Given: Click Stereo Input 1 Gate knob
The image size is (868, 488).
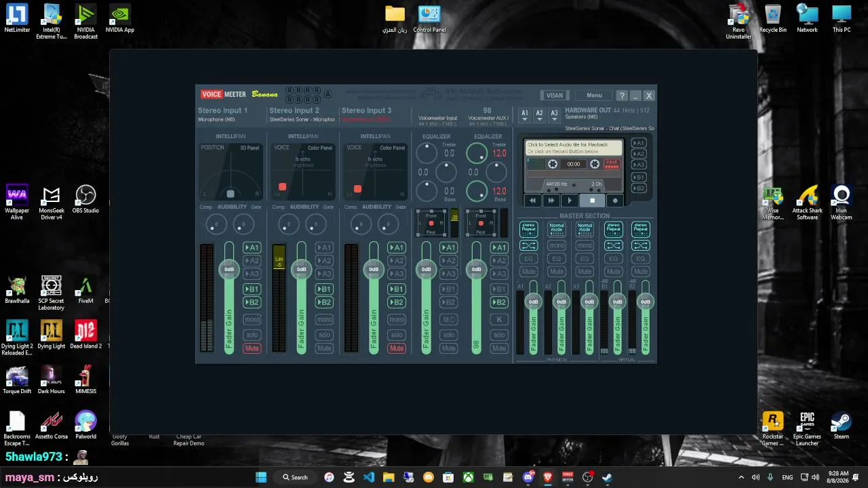Looking at the screenshot, I should pos(243,224).
